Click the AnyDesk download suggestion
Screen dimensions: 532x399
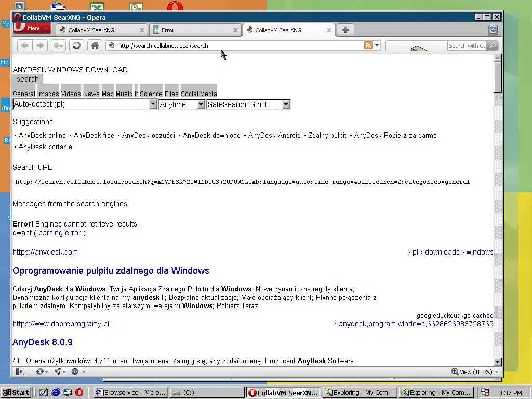(x=211, y=136)
